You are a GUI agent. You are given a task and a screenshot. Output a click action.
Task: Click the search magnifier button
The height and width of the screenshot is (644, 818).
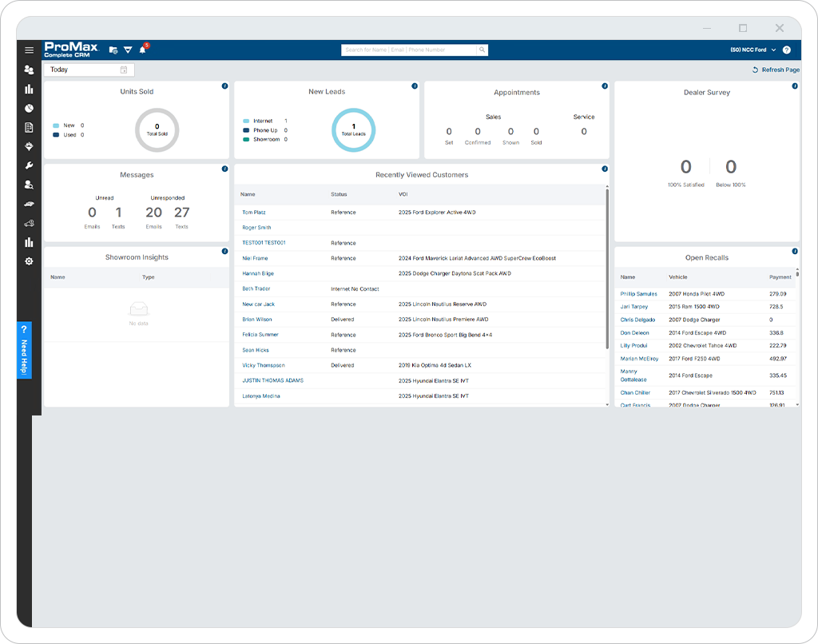tap(482, 50)
